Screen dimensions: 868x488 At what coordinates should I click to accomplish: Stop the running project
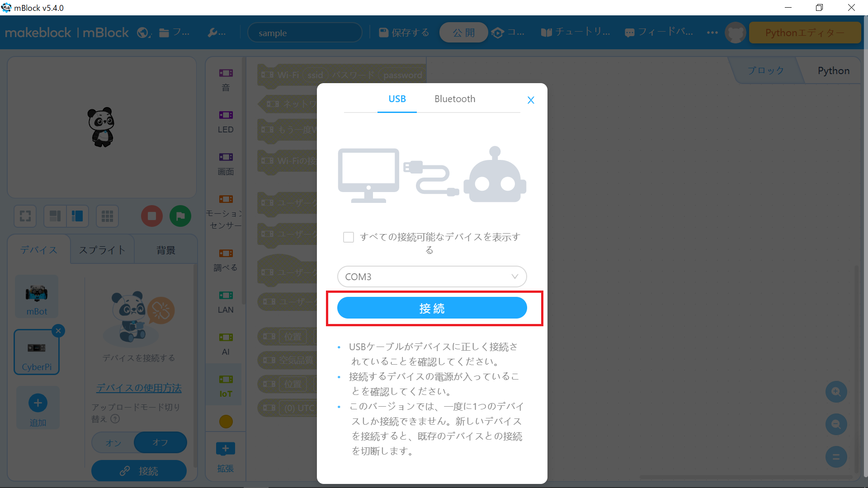(151, 216)
